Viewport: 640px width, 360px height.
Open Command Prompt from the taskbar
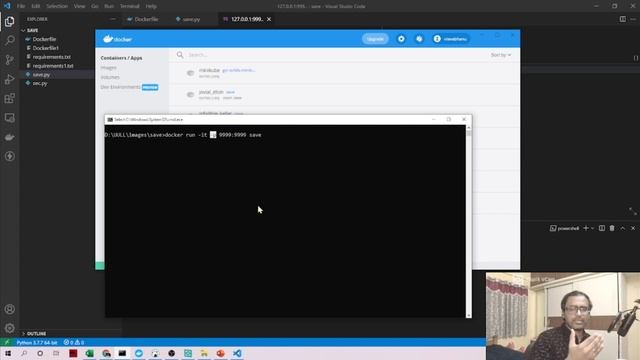(x=122, y=353)
